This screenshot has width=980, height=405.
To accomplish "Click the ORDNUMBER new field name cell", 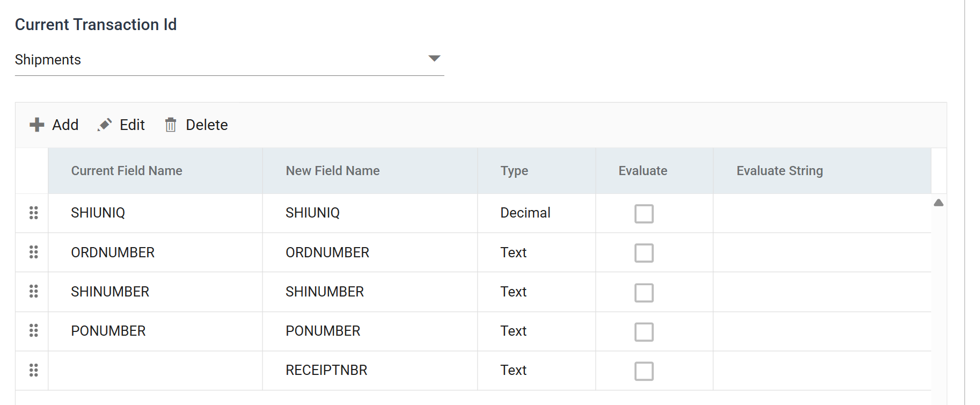I will (x=370, y=252).
